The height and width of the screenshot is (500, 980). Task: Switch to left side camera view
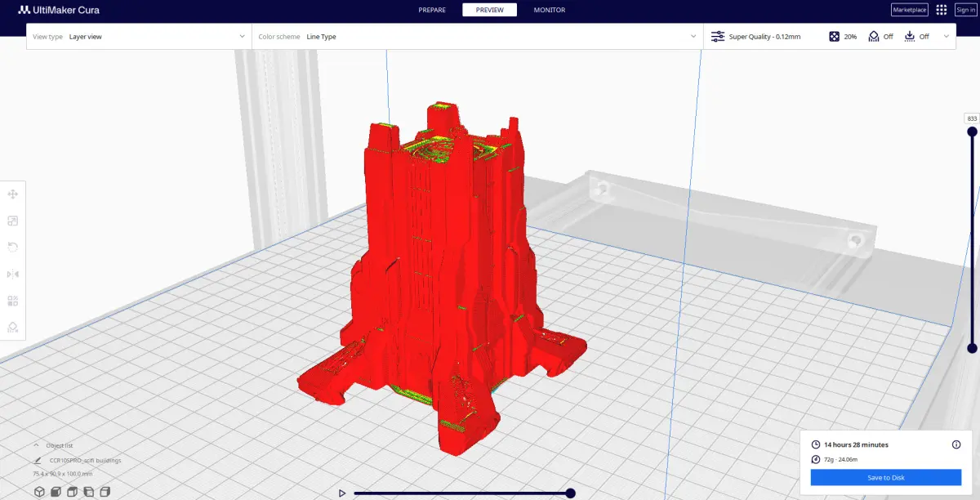coord(88,492)
